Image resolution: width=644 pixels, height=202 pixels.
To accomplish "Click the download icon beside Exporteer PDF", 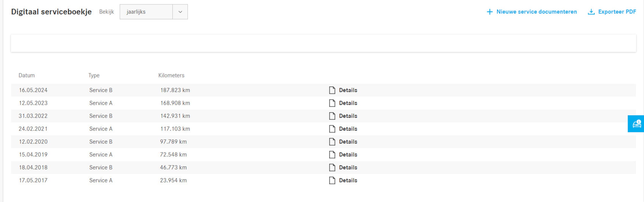I will [591, 12].
